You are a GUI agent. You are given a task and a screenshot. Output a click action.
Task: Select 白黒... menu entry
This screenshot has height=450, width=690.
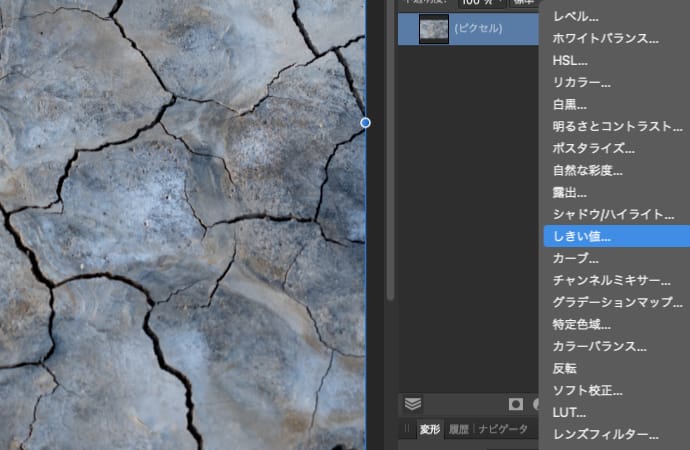[569, 104]
